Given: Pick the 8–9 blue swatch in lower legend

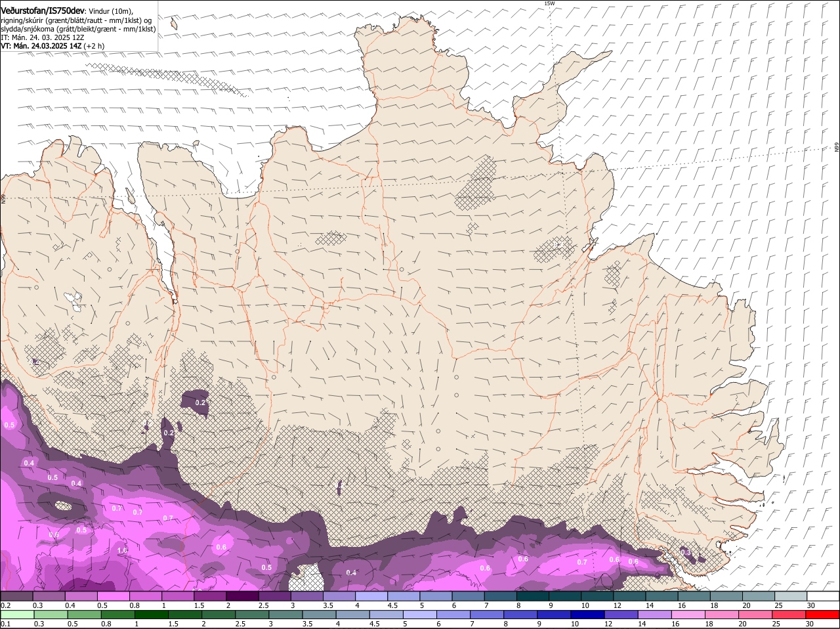Looking at the screenshot, I should click(x=520, y=615).
